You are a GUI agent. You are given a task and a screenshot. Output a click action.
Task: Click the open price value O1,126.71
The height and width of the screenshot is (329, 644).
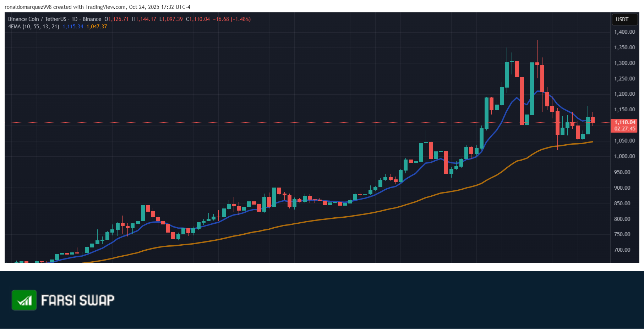pos(116,19)
